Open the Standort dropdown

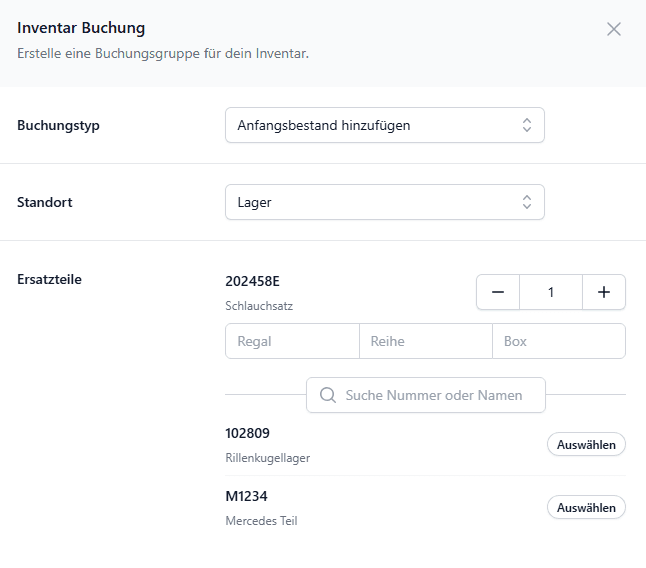pyautogui.click(x=385, y=202)
